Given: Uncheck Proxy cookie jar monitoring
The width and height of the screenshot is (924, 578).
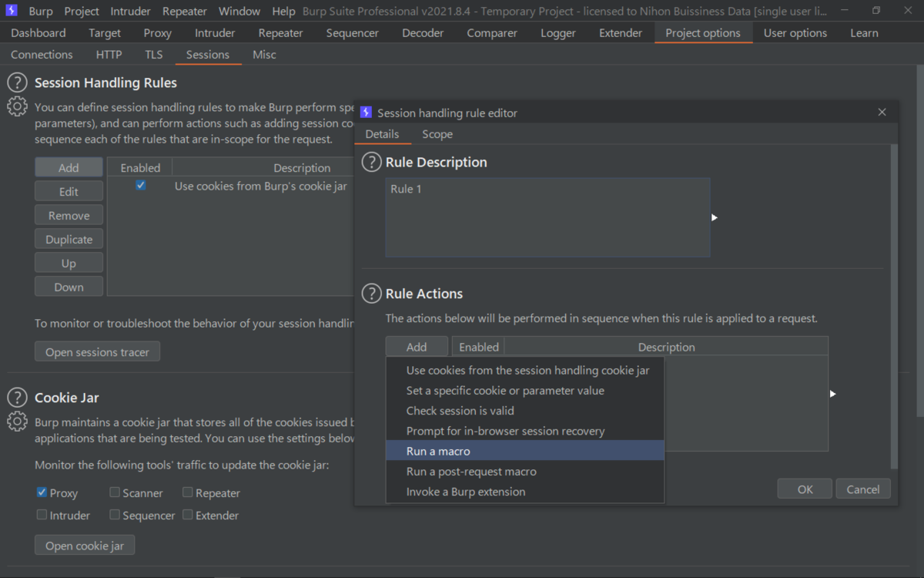Looking at the screenshot, I should (42, 492).
